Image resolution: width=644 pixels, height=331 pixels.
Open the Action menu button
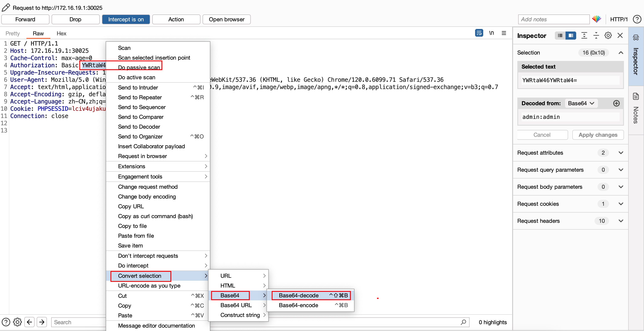click(x=176, y=19)
